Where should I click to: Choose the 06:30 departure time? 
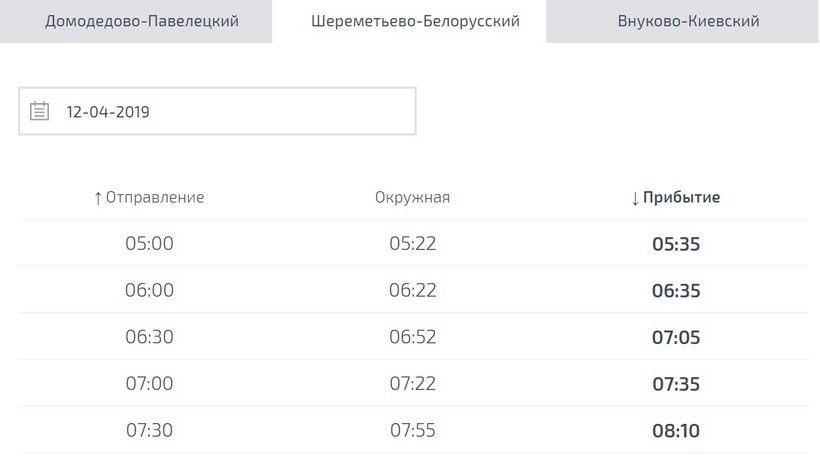pos(149,337)
